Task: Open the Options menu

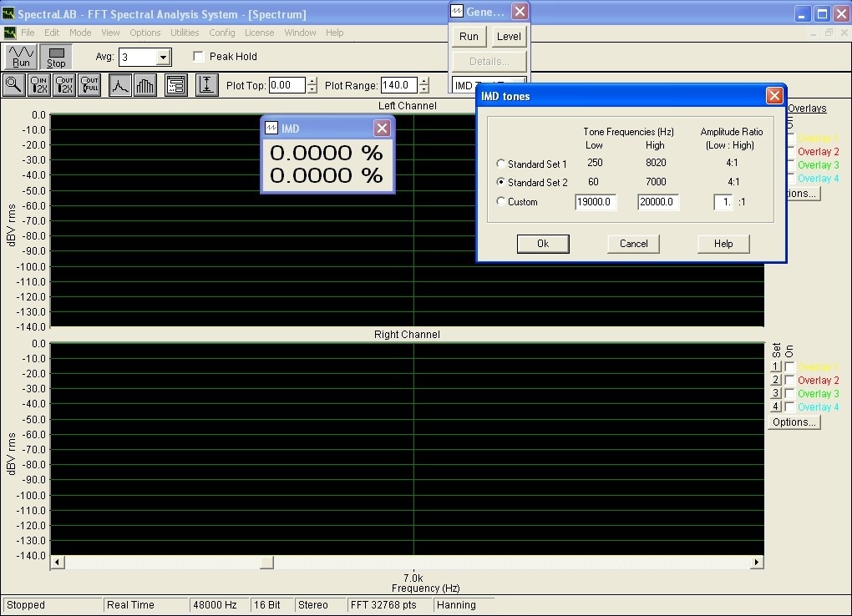Action: (x=145, y=33)
